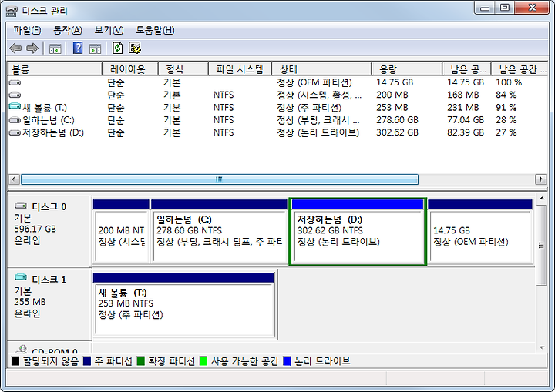555x392 pixels.
Task: Click the Disk Management title bar icon
Action: (x=12, y=12)
